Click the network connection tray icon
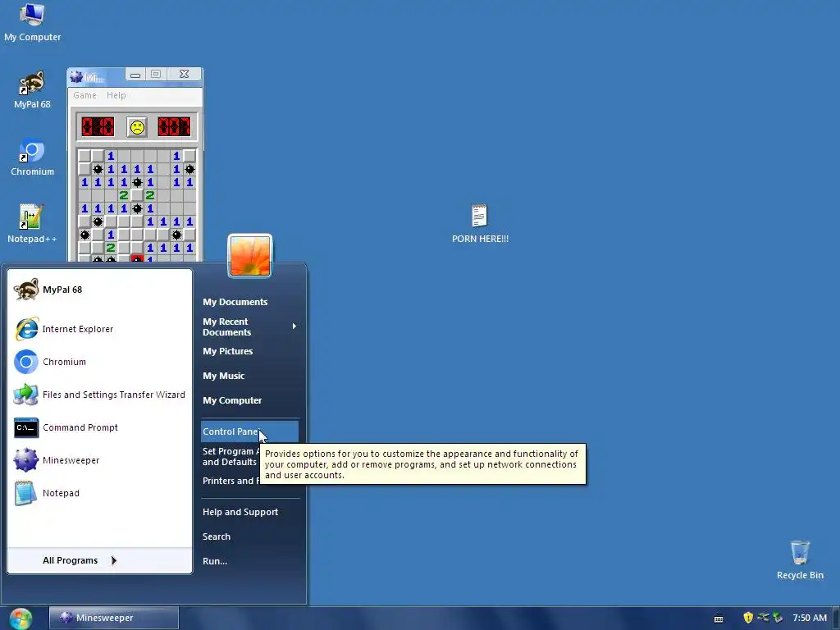 [763, 618]
